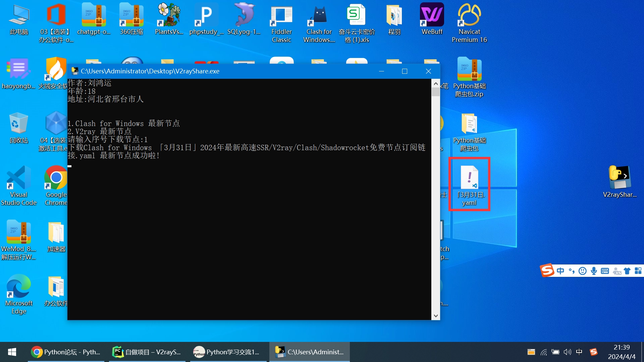The width and height of the screenshot is (644, 362).
Task: Open the Python基础爬虫包 folder
Action: pyautogui.click(x=469, y=132)
